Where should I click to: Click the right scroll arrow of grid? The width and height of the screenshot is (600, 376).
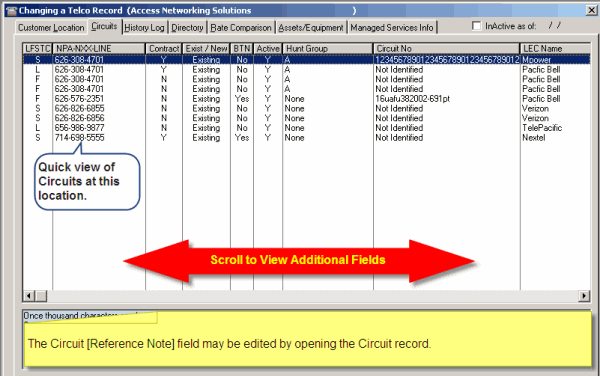point(584,296)
